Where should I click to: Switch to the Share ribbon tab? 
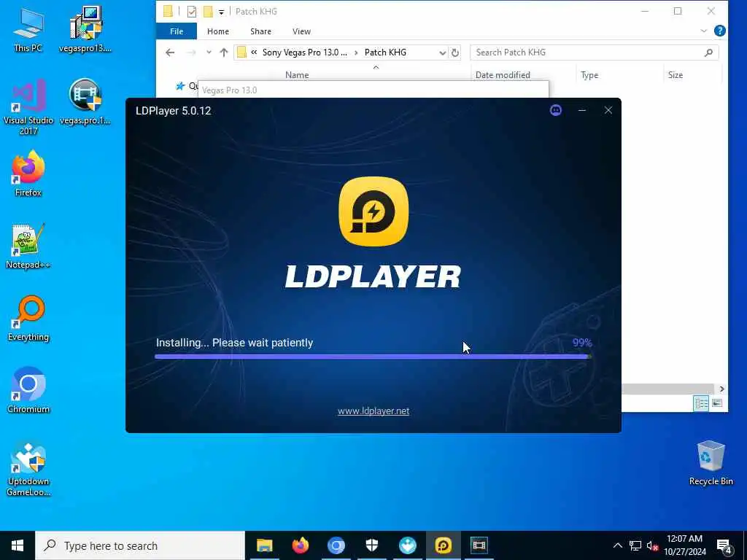[260, 31]
